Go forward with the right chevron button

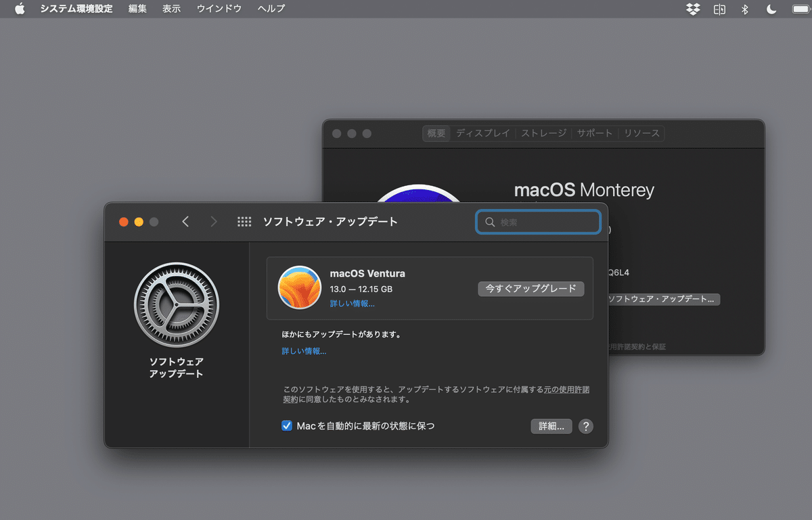(214, 222)
